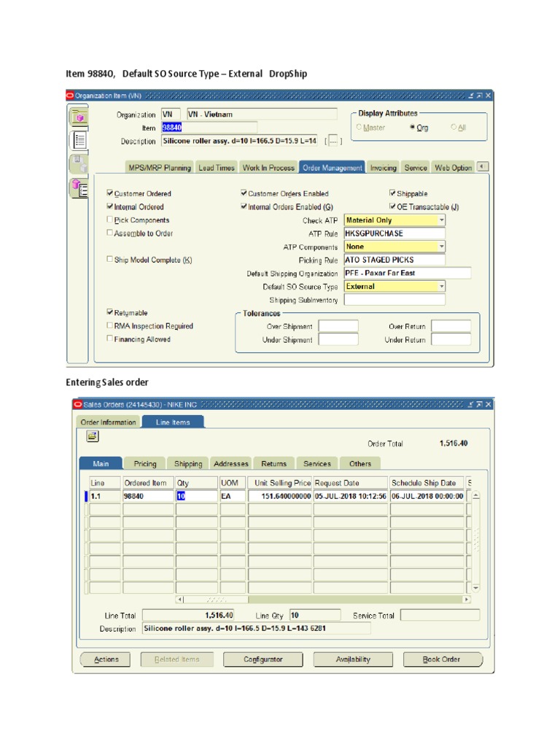Click the Book Order button
Viewport: 560px width, 747px height.
(x=442, y=659)
